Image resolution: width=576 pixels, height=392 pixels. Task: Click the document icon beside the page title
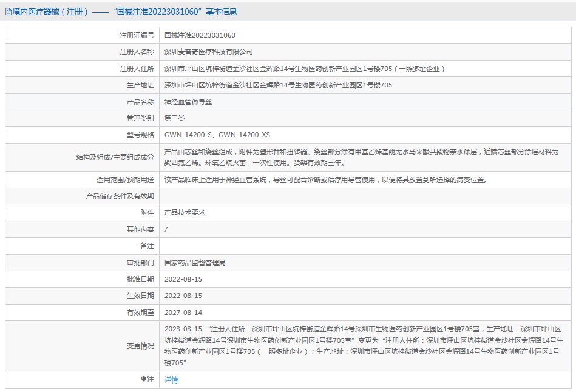point(8,12)
